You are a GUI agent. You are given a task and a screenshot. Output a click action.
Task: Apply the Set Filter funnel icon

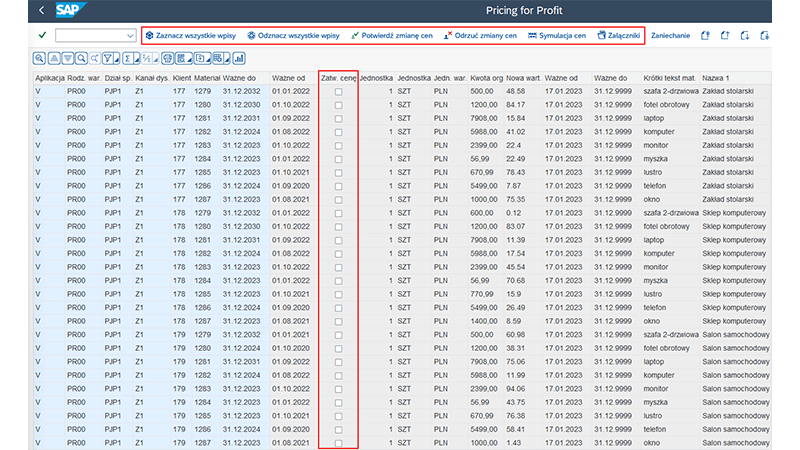[x=108, y=58]
